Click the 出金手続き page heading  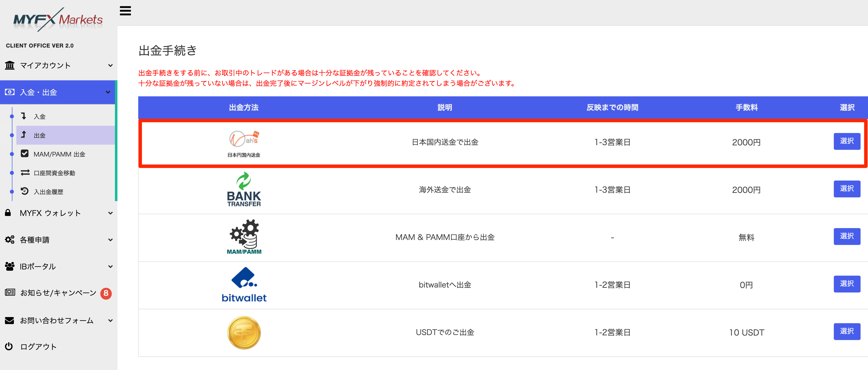pos(167,51)
